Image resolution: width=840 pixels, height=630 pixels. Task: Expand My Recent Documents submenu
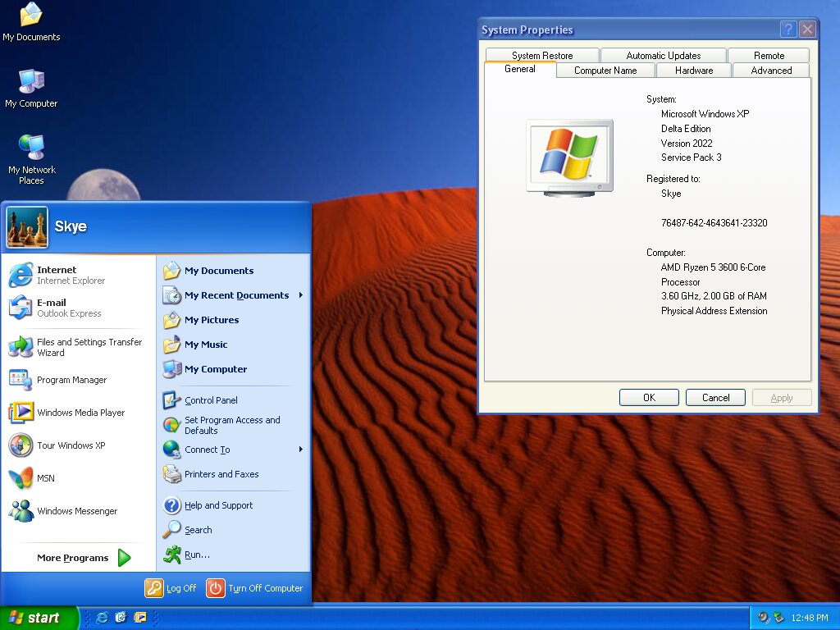235,295
